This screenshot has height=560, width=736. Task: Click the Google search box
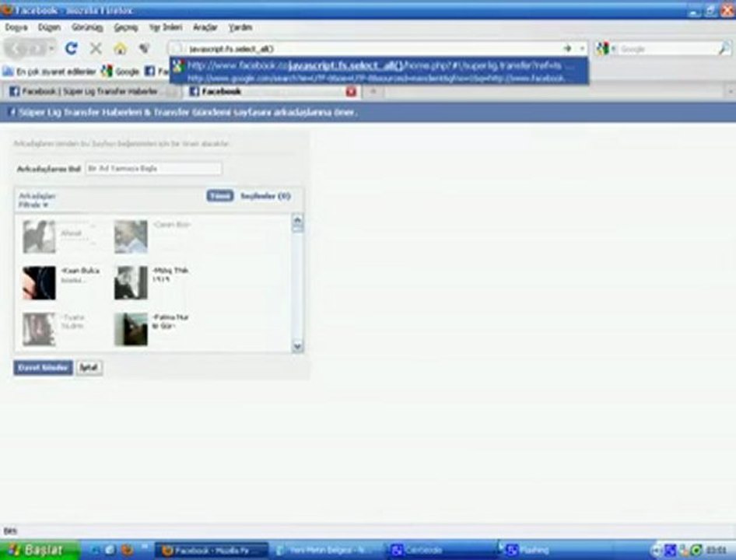[x=668, y=49]
